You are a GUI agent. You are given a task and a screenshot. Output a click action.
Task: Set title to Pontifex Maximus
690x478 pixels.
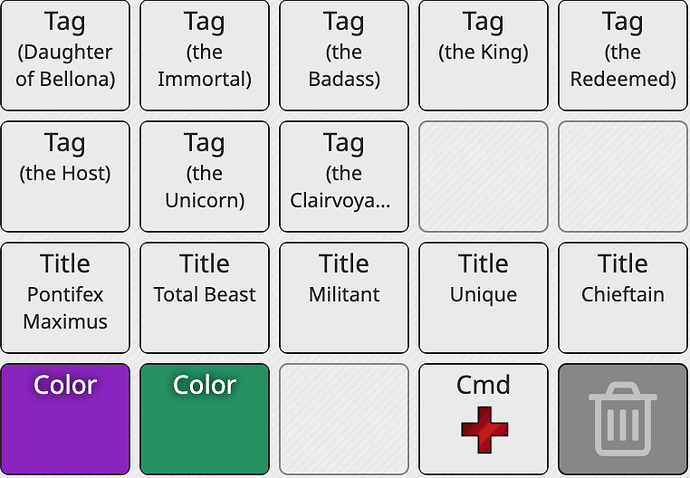coord(65,298)
